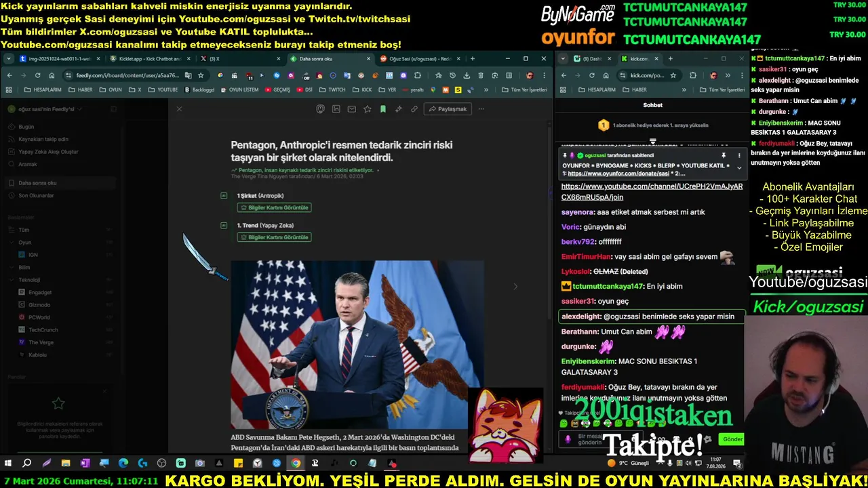Open Backloggd bookmark
Image resolution: width=868 pixels, height=488 pixels.
(x=199, y=89)
